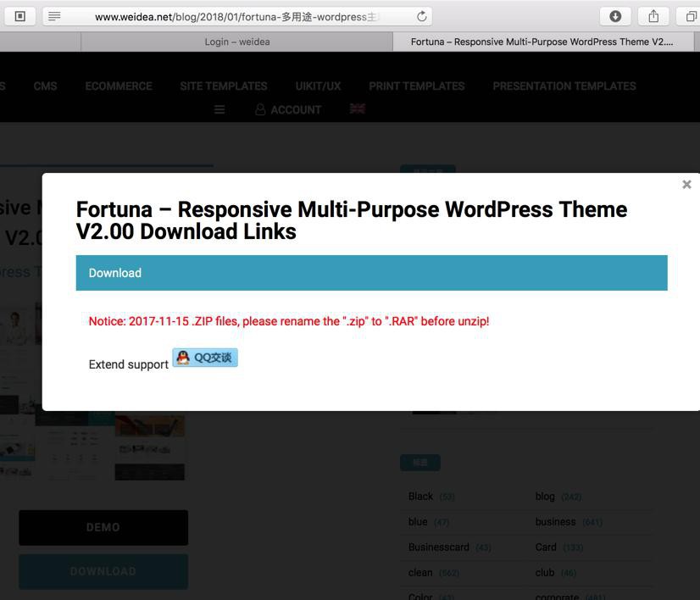The image size is (700, 600).
Task: Open the Black tag link
Action: pos(420,497)
